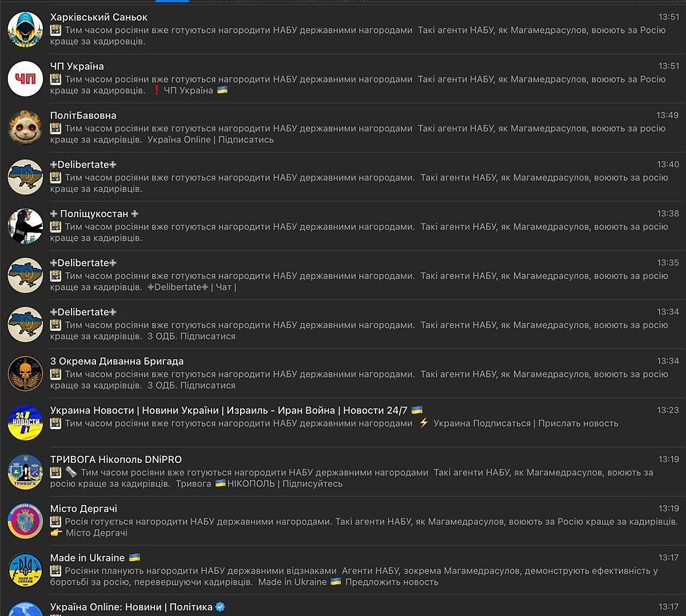Click photo thumbnail icon in ПолітБавовна message

55,129
